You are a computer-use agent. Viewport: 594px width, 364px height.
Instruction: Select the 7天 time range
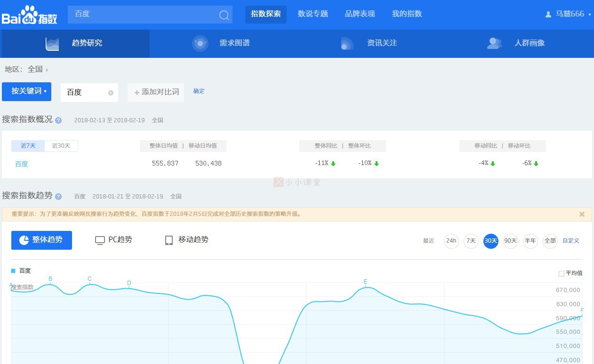pyautogui.click(x=471, y=241)
